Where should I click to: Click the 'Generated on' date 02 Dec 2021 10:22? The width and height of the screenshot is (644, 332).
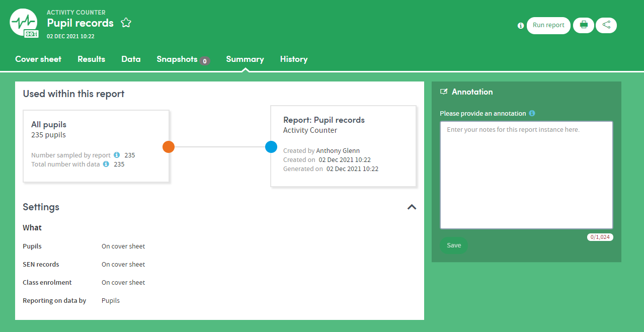click(x=353, y=169)
